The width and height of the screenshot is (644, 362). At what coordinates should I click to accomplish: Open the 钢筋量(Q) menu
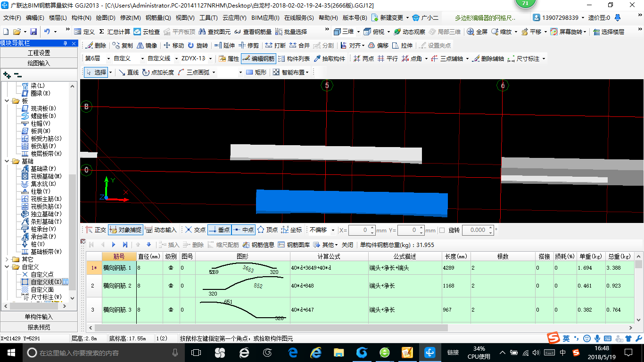(x=158, y=18)
